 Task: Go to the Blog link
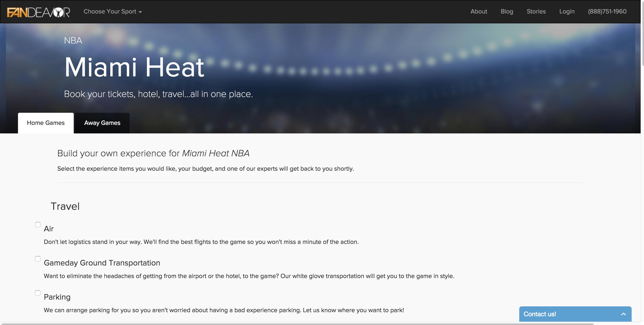[x=507, y=11]
